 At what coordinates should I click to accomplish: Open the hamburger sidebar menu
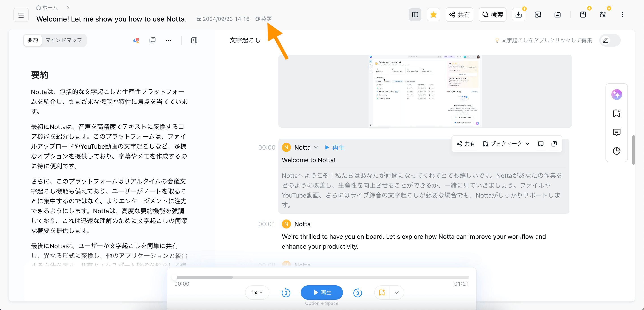click(21, 15)
